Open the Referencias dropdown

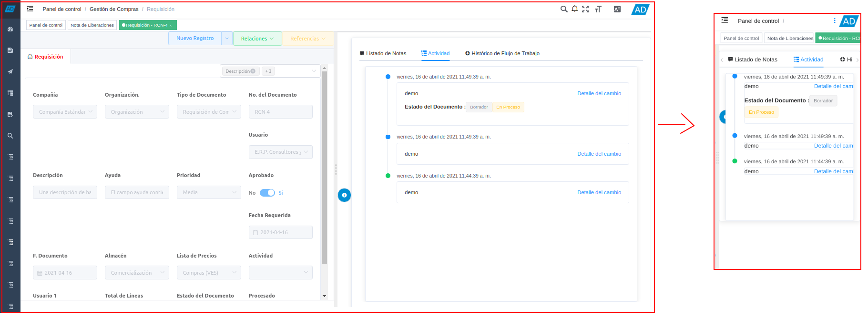(308, 39)
